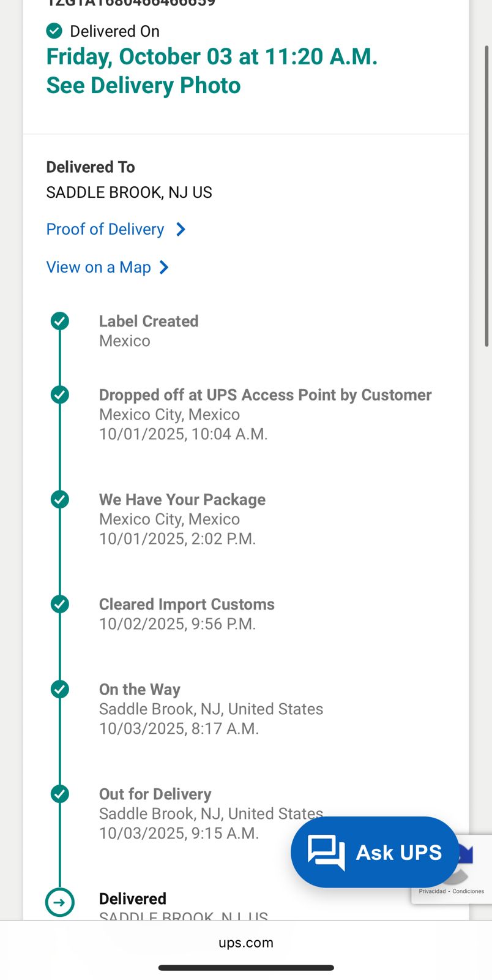Click the Cleared Import Customs checkmark icon
492x980 pixels.
[x=60, y=604]
